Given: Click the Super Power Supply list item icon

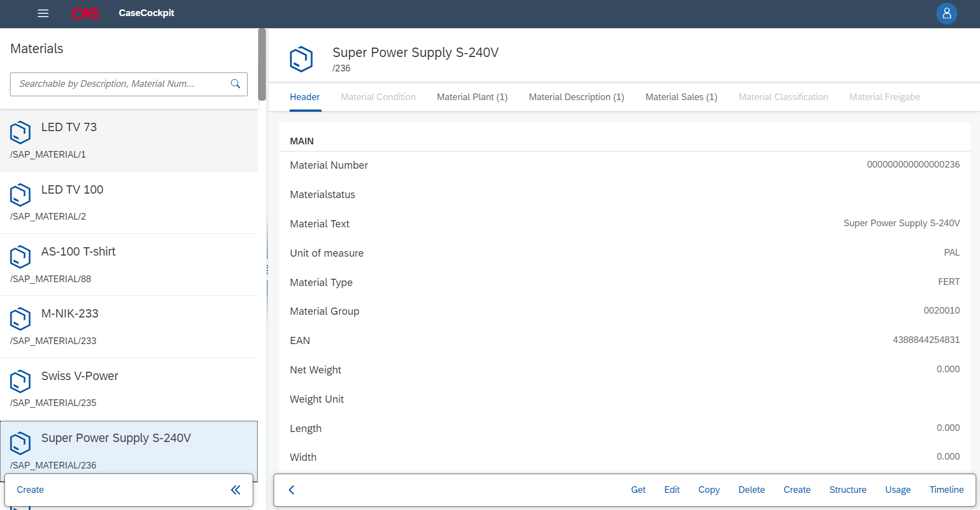Looking at the screenshot, I should (x=20, y=443).
